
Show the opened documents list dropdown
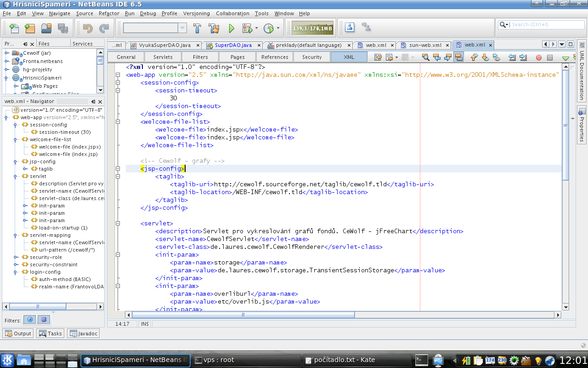click(562, 45)
